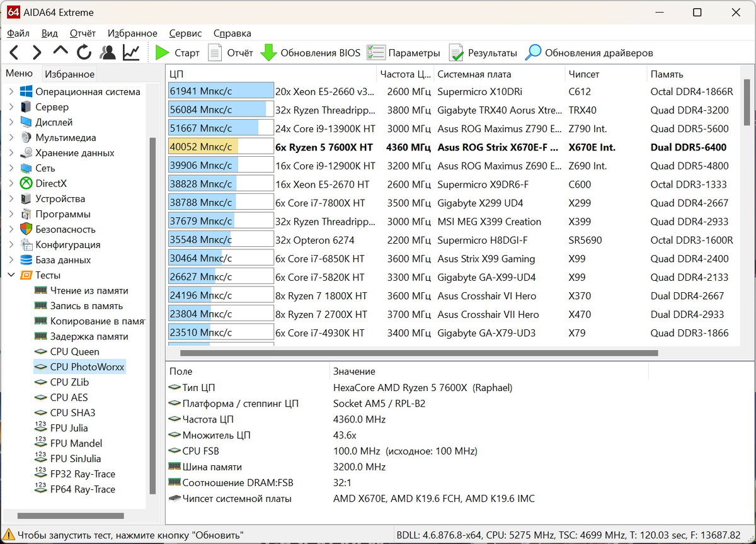Select Безопасность in the tree
The height and width of the screenshot is (544, 756).
pyautogui.click(x=66, y=229)
